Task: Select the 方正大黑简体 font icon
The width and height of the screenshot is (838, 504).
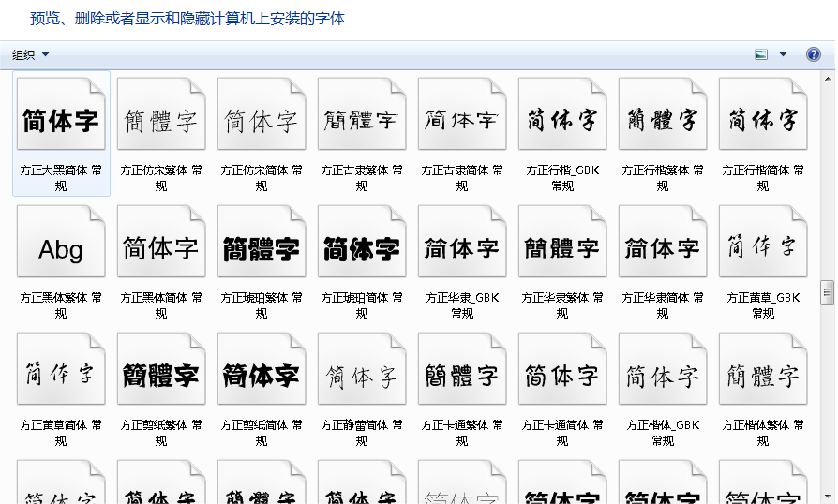Action: pyautogui.click(x=61, y=113)
